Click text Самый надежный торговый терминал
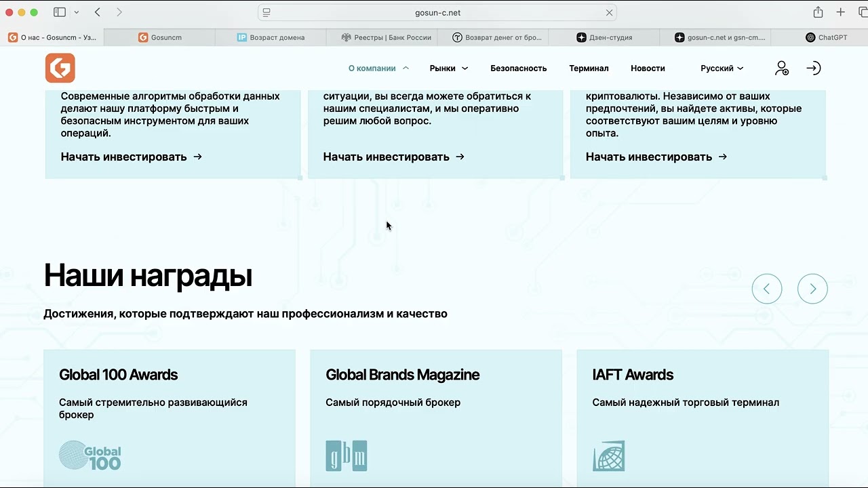This screenshot has width=868, height=488. coord(686,403)
